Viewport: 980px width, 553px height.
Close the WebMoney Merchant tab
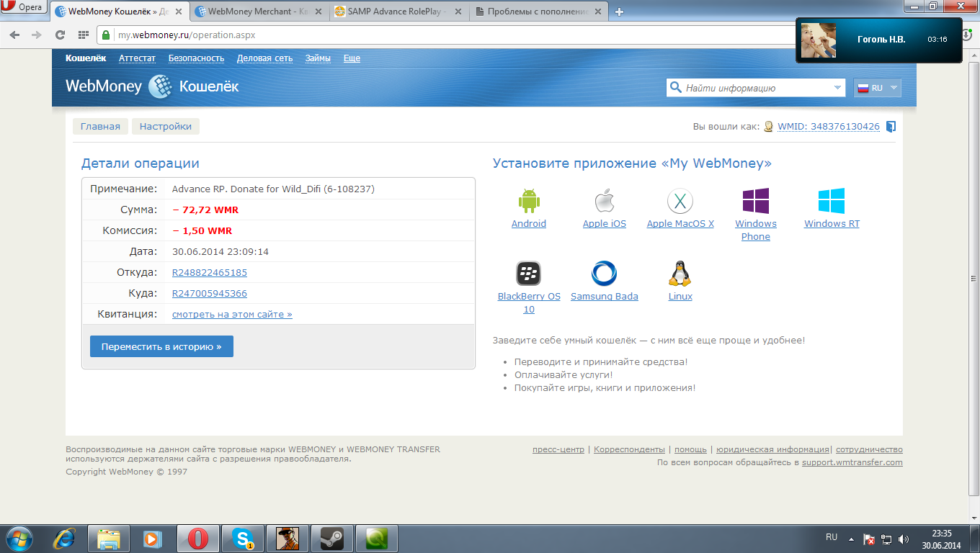319,12
